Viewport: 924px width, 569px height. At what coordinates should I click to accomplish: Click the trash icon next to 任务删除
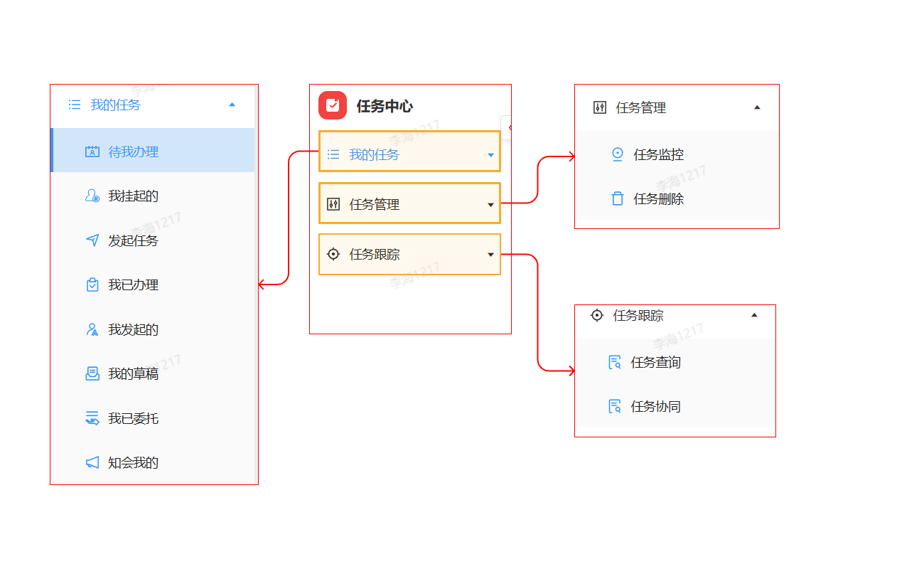tap(616, 199)
